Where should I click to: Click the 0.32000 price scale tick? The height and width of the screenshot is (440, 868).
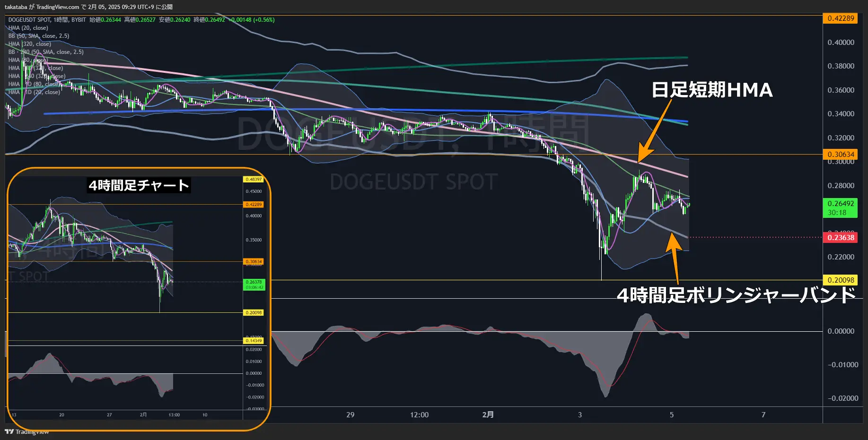coord(841,138)
